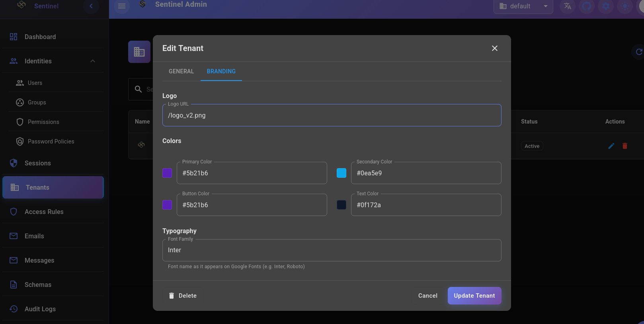The image size is (644, 324).
Task: Select Tenants in the sidebar
Action: click(53, 187)
